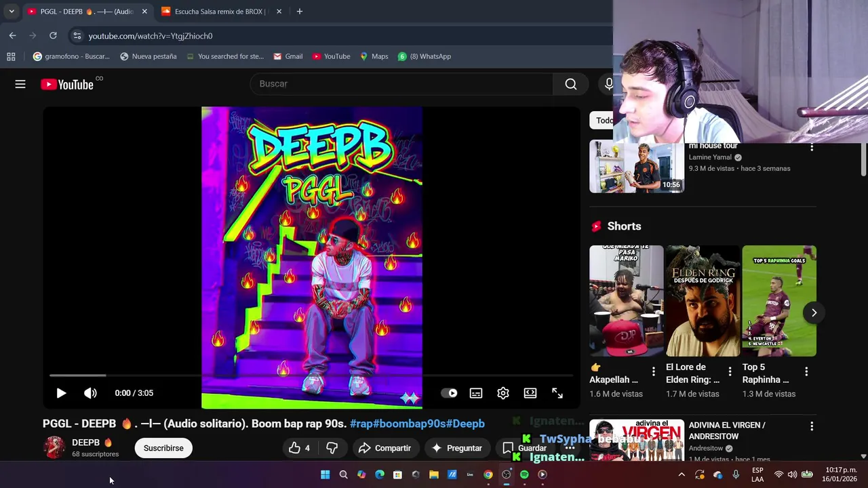Open Windows taskbar search

pos(343,474)
